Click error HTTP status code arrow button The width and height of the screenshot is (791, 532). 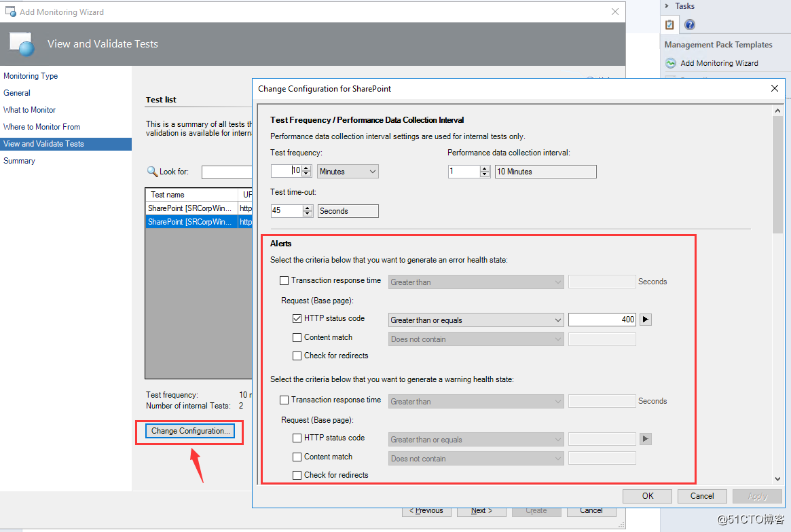coord(646,319)
